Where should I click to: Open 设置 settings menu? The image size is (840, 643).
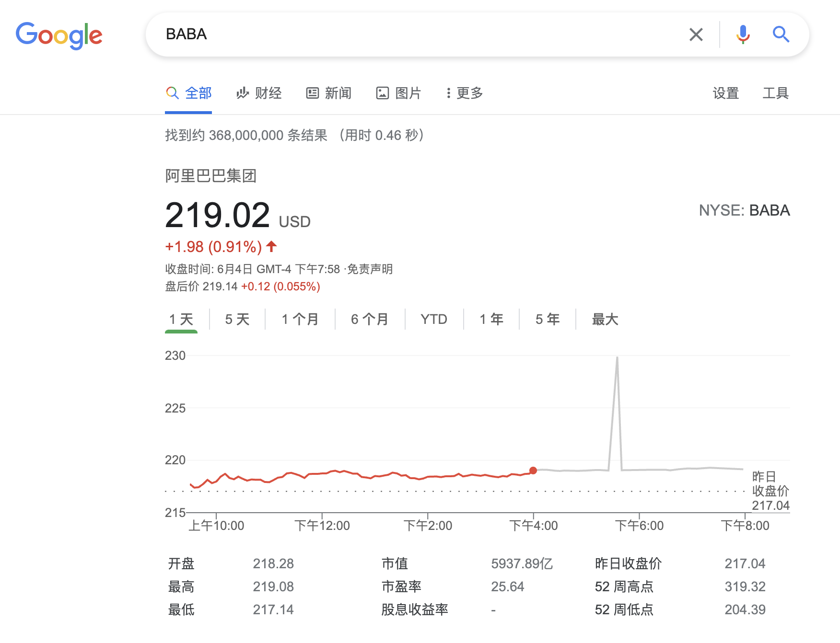[x=725, y=93]
